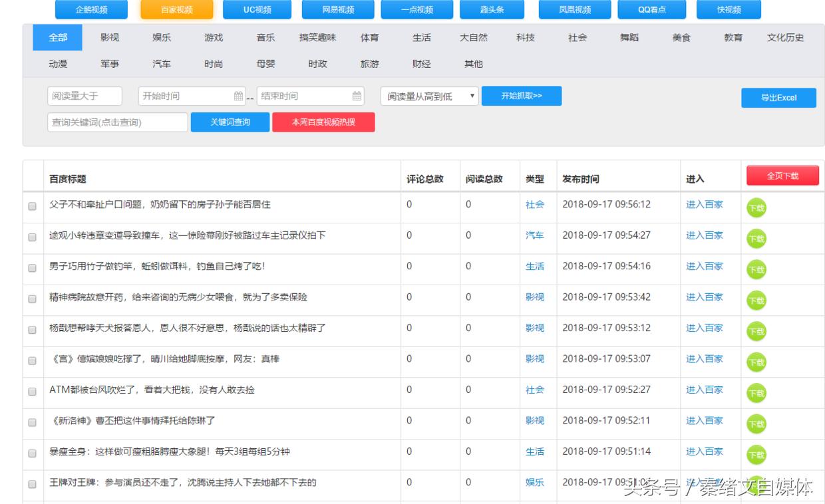Screen dimensions: 825x504
Task: Click the green download icon for the first video row
Action: click(756, 208)
